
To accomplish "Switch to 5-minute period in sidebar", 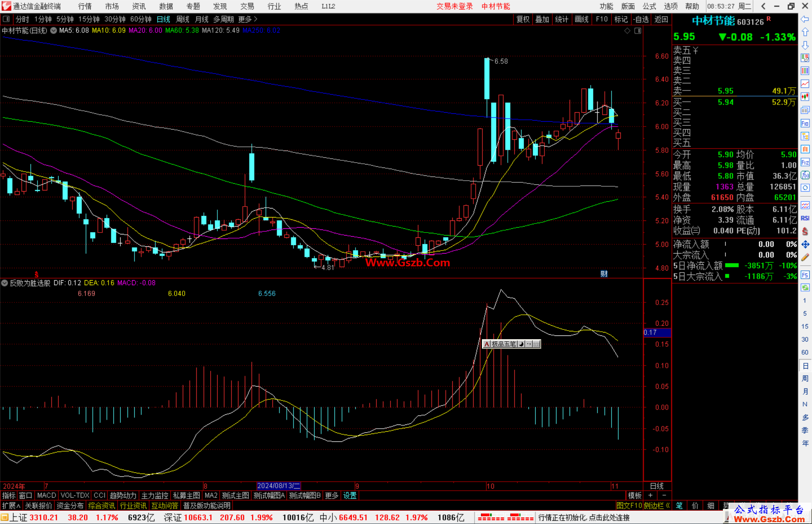I will (804, 313).
